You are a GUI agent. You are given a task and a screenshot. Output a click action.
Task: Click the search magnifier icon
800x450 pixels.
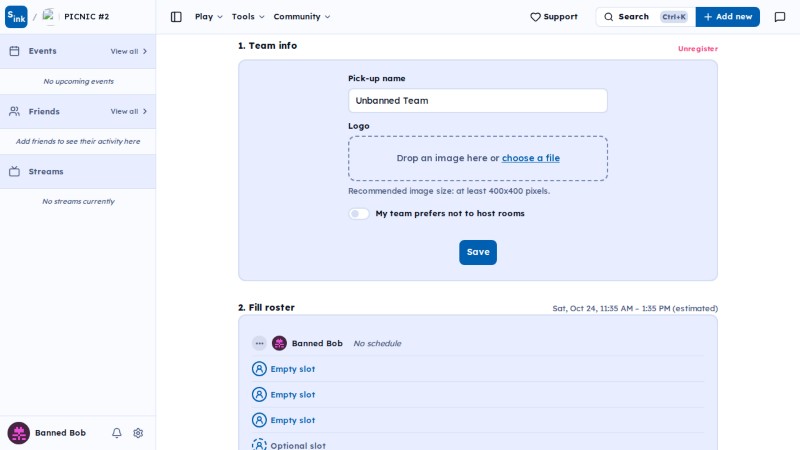(609, 17)
